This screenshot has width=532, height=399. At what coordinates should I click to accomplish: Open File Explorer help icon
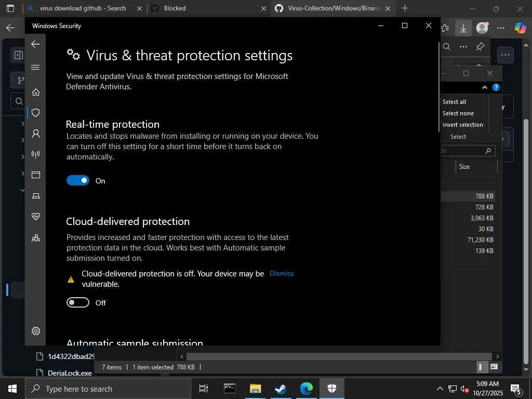pyautogui.click(x=496, y=87)
